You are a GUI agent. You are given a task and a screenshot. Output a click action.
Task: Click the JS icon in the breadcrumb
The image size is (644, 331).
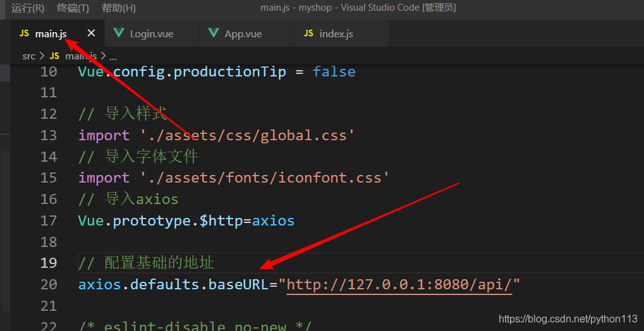(x=54, y=56)
